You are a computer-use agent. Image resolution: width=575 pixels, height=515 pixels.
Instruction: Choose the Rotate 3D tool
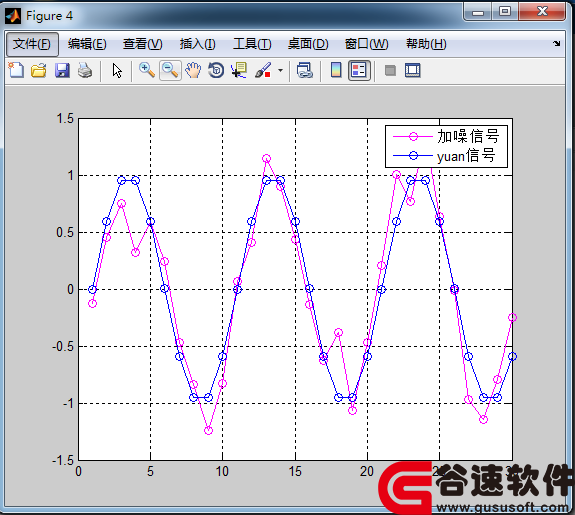216,70
